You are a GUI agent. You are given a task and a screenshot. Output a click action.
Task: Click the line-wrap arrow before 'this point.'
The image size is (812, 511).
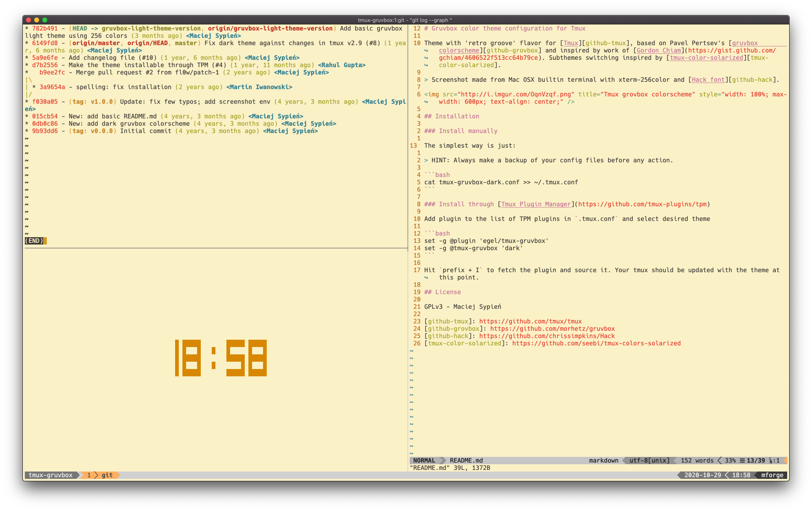tap(426, 277)
